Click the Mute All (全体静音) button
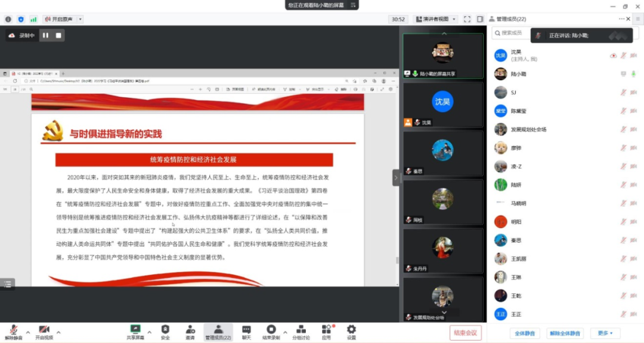Image resolution: width=644 pixels, height=343 pixels. 525,333
